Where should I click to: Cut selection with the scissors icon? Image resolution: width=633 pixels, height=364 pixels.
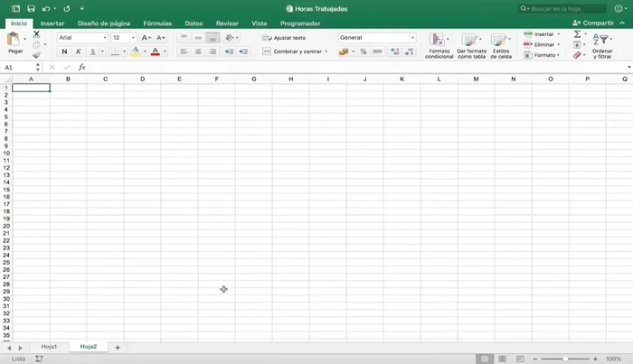pyautogui.click(x=36, y=34)
